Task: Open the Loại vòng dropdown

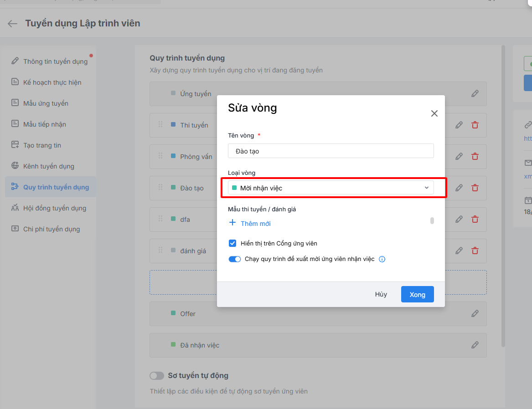Action: pyautogui.click(x=331, y=188)
